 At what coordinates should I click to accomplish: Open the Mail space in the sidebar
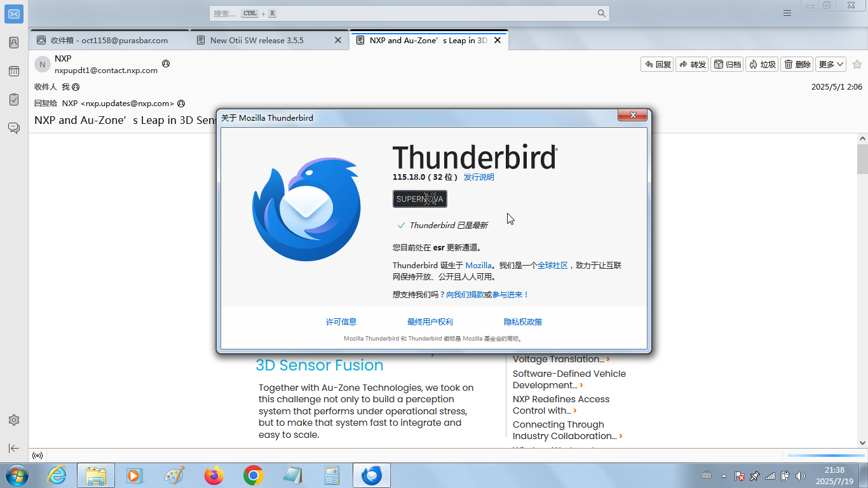pyautogui.click(x=14, y=13)
